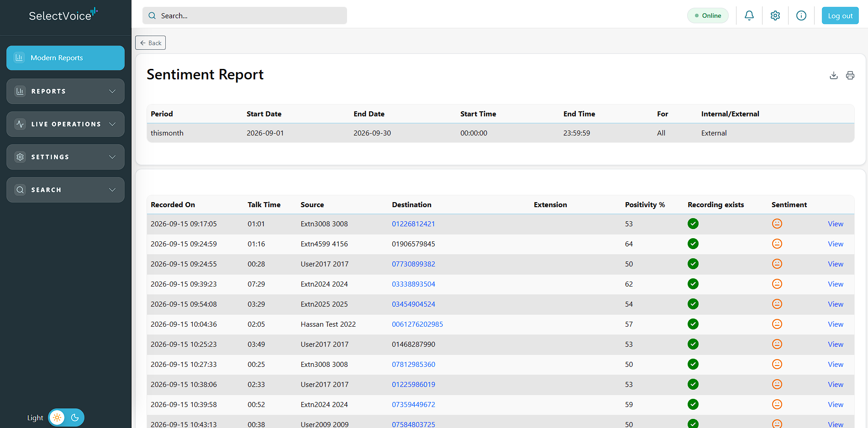The height and width of the screenshot is (428, 868).
Task: Click recording check icon for 09:54:08 row
Action: (x=693, y=304)
